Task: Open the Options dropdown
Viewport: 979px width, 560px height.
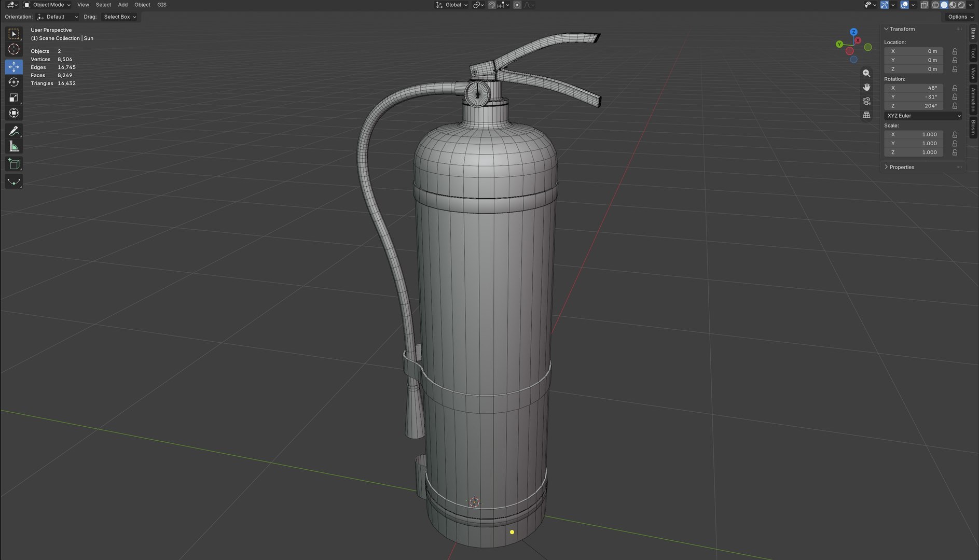Action: [960, 17]
